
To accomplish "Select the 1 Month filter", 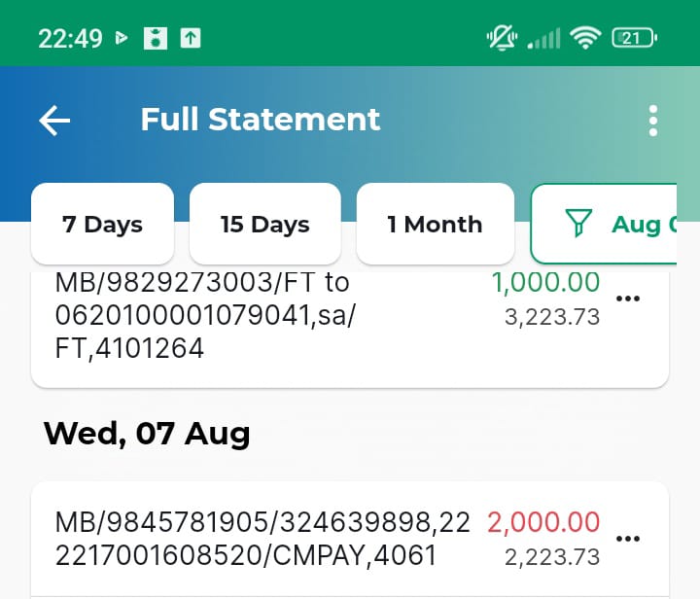I will pos(436,224).
